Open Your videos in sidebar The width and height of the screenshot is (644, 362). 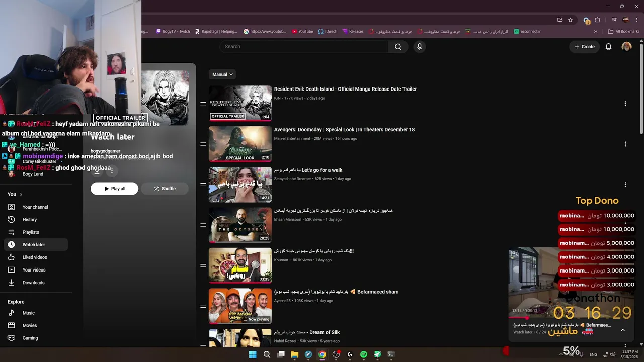[35, 270]
